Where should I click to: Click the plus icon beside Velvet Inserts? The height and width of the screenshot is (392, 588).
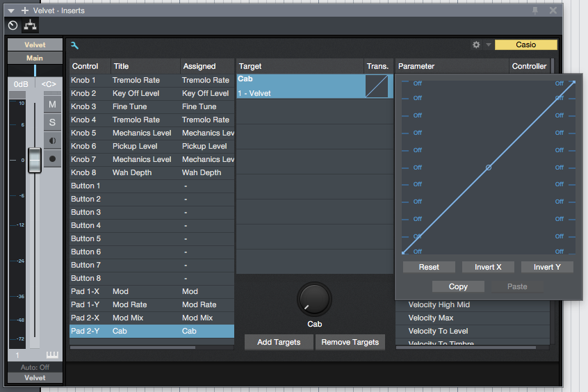[25, 10]
